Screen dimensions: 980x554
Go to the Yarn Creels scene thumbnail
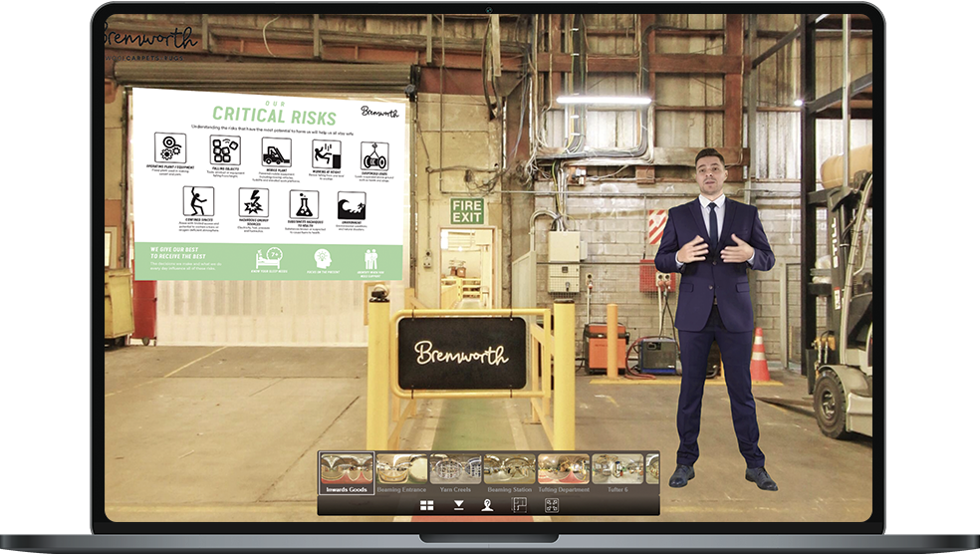point(455,473)
